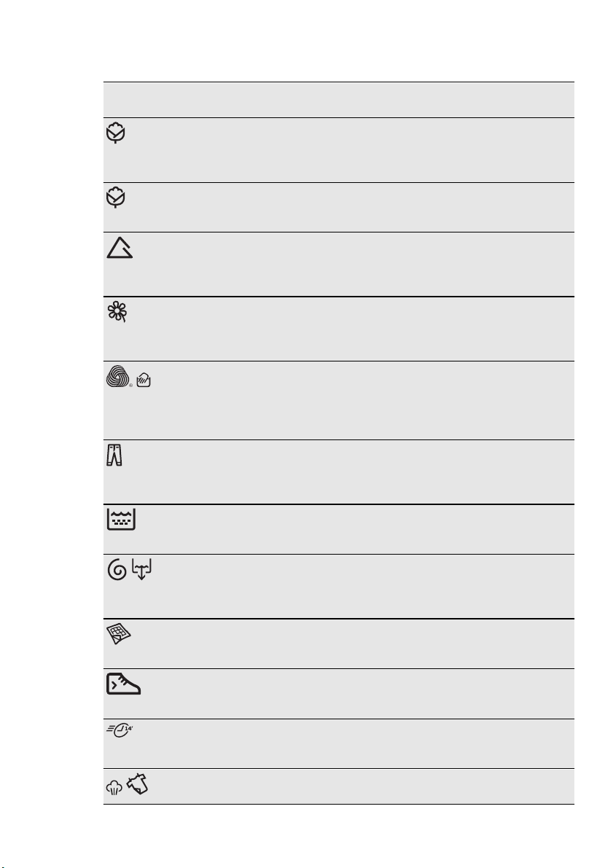Click the empty header row of the table
Screen dimensions: 613x868
338,100
